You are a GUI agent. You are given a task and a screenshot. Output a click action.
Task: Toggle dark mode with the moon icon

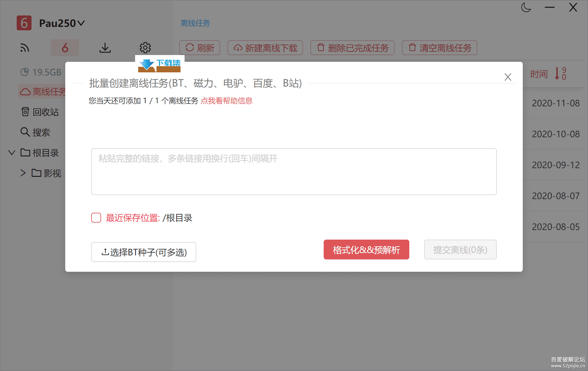[x=526, y=7]
